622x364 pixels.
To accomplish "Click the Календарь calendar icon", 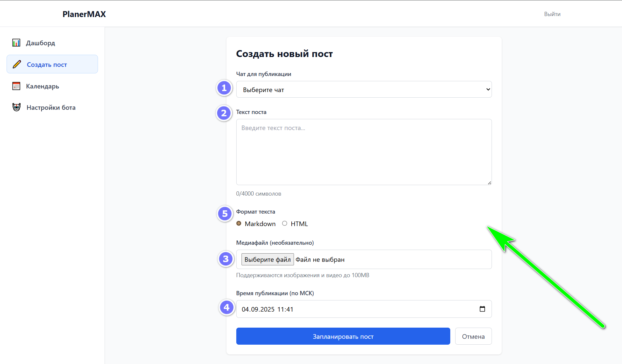I will (16, 86).
